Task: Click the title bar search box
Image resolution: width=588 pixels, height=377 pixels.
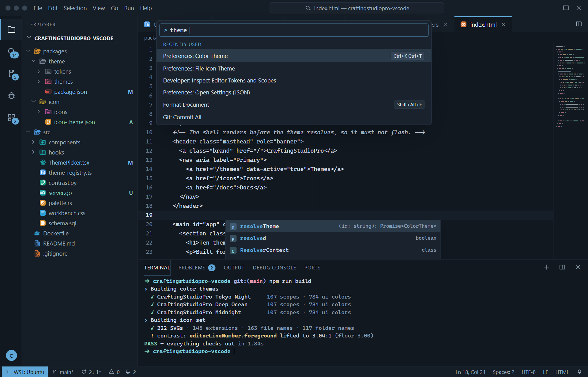Action: click(x=357, y=8)
